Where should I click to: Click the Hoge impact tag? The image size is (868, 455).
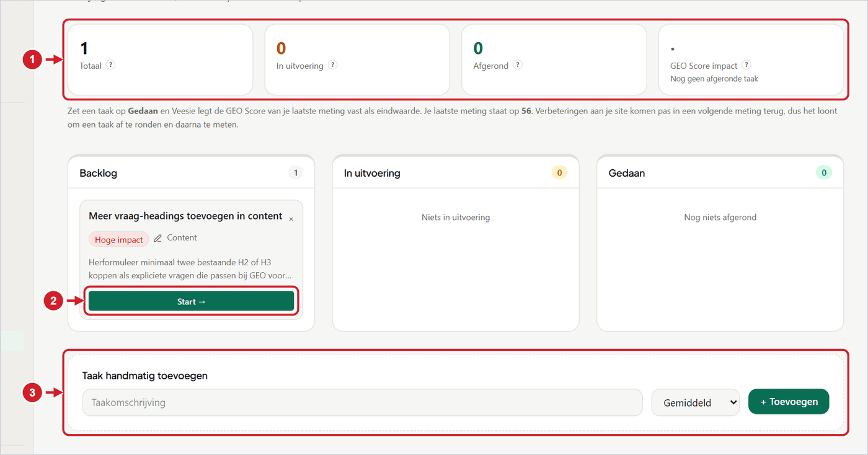click(x=119, y=239)
